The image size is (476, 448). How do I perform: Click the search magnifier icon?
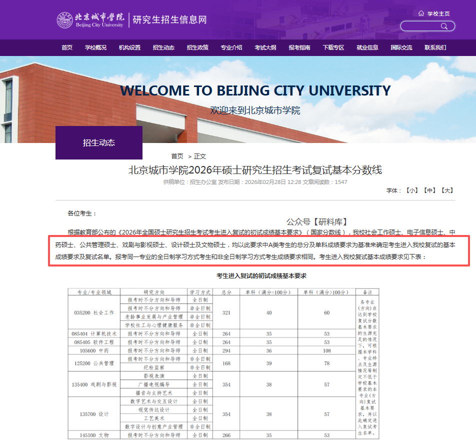[444, 26]
